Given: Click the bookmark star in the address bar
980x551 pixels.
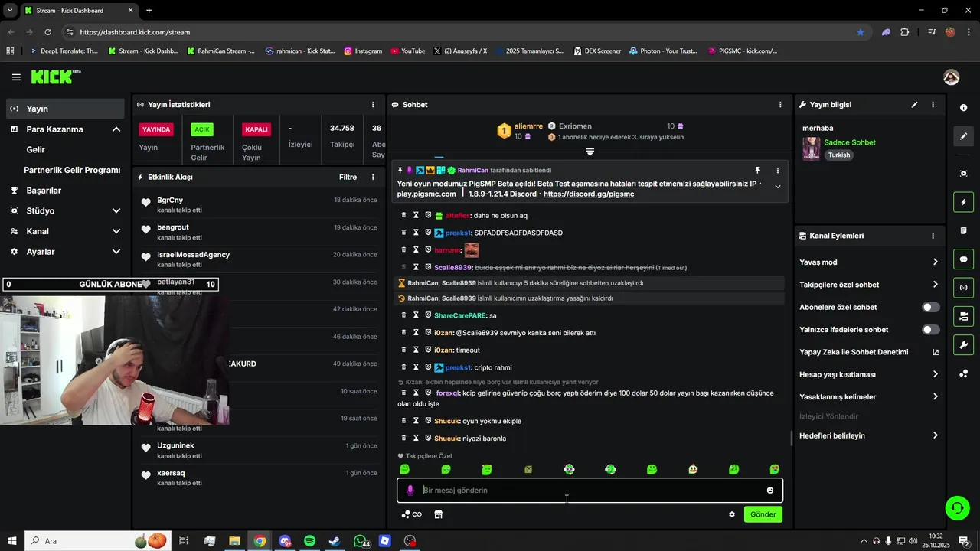Looking at the screenshot, I should (861, 32).
